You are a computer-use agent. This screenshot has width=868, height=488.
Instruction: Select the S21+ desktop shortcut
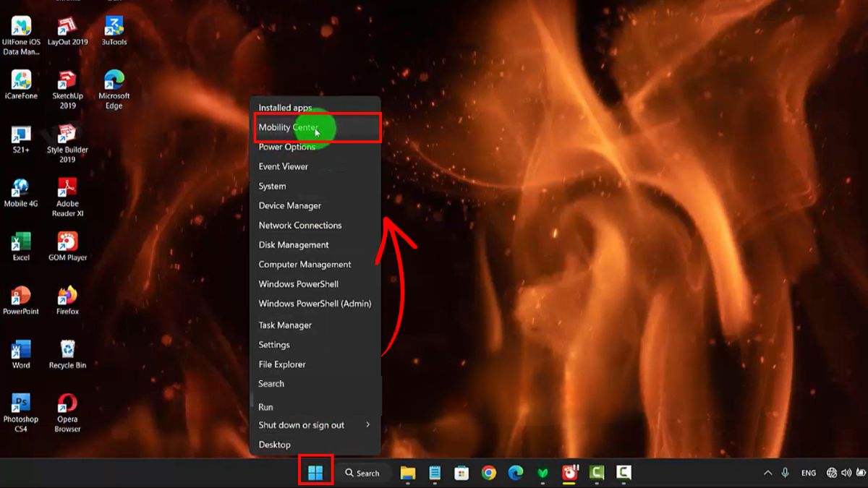click(21, 139)
